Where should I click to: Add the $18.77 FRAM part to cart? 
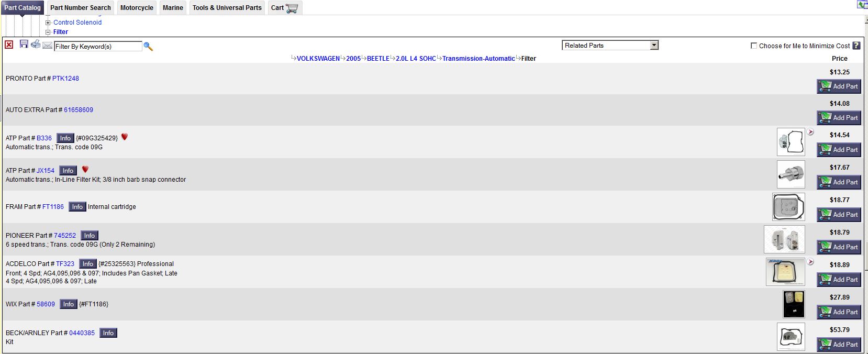tap(839, 215)
